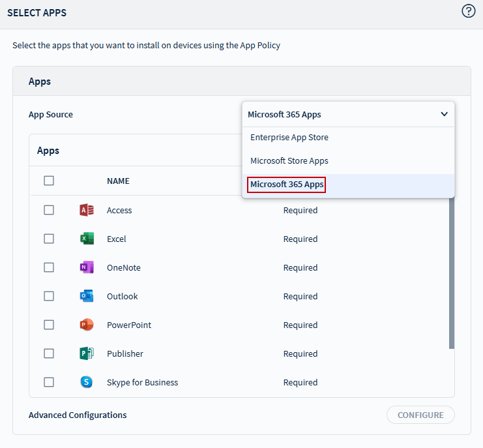483x448 pixels.
Task: Click the Microsoft 365 Apps dropdown field
Action: [x=339, y=114]
